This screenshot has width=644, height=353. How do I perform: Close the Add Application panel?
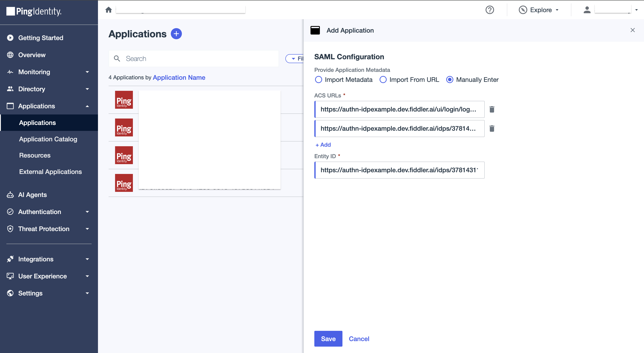(632, 30)
